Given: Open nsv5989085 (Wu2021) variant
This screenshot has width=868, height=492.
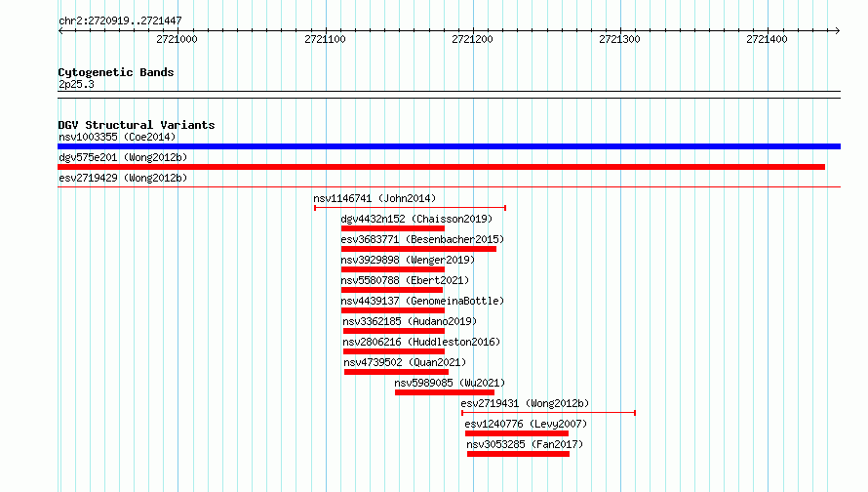Looking at the screenshot, I should [450, 383].
